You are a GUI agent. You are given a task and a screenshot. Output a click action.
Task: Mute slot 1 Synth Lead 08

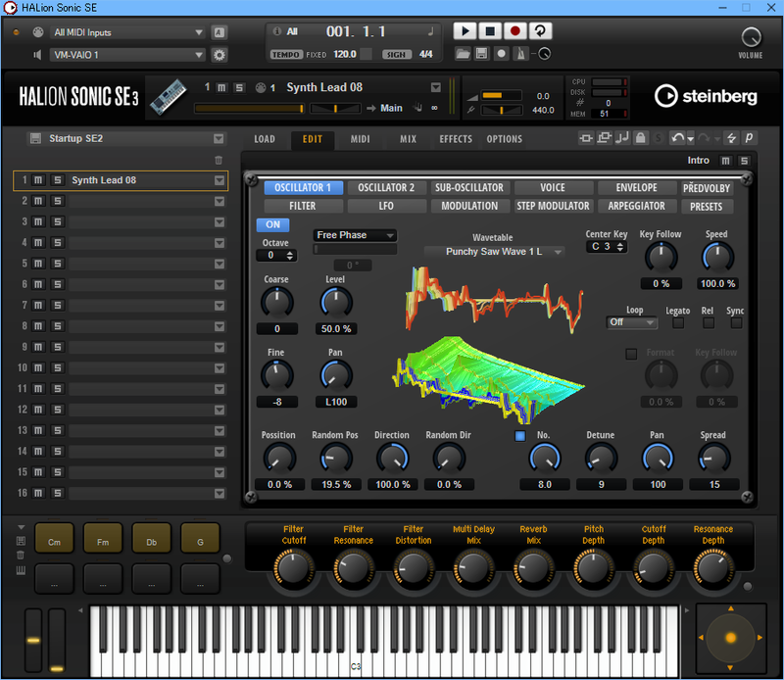pyautogui.click(x=38, y=180)
